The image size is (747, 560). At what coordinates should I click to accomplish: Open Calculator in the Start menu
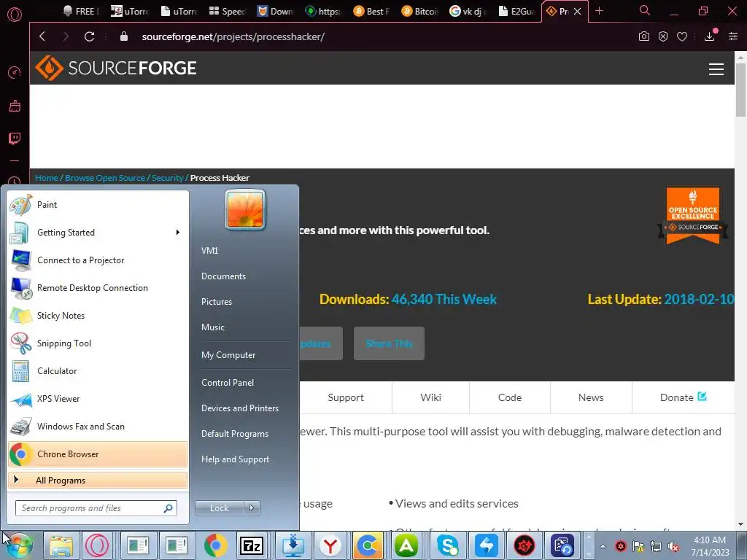98,371
